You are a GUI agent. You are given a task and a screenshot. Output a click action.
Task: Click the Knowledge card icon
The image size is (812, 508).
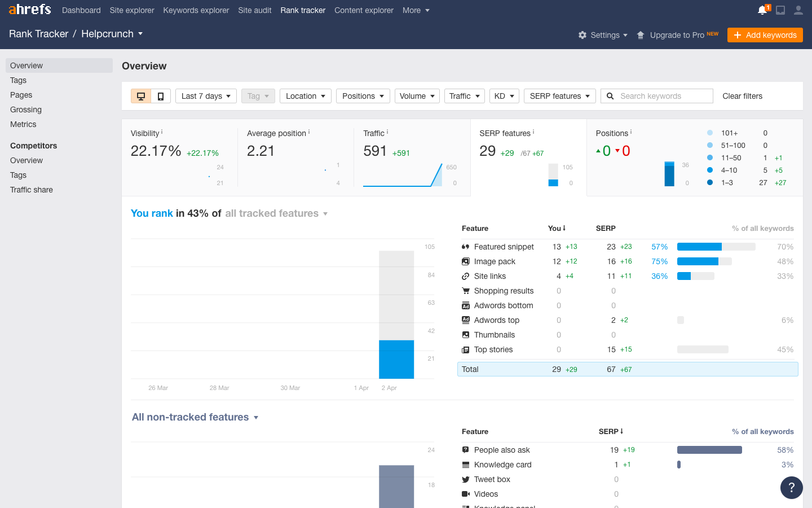465,465
